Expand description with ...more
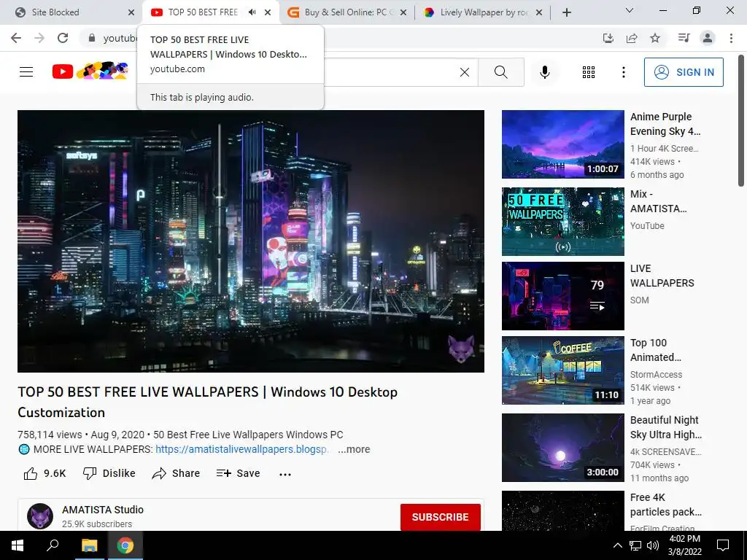747x560 pixels. tap(354, 449)
